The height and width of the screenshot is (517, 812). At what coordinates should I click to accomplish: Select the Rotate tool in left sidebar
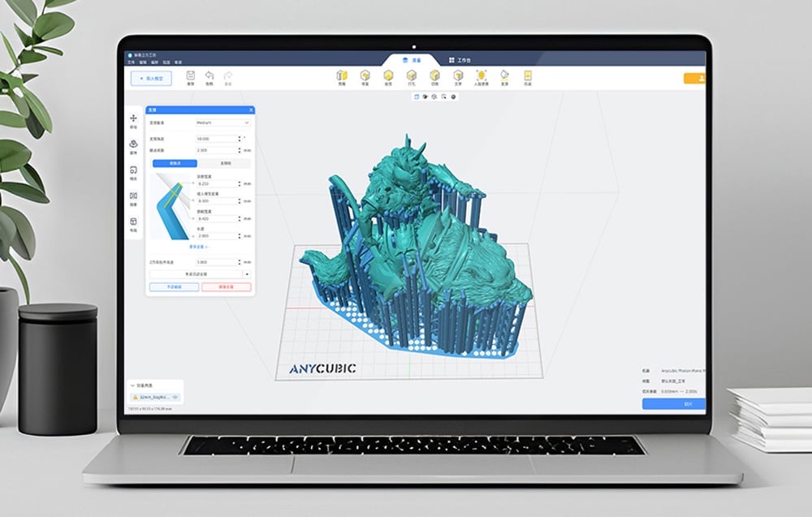(x=133, y=146)
